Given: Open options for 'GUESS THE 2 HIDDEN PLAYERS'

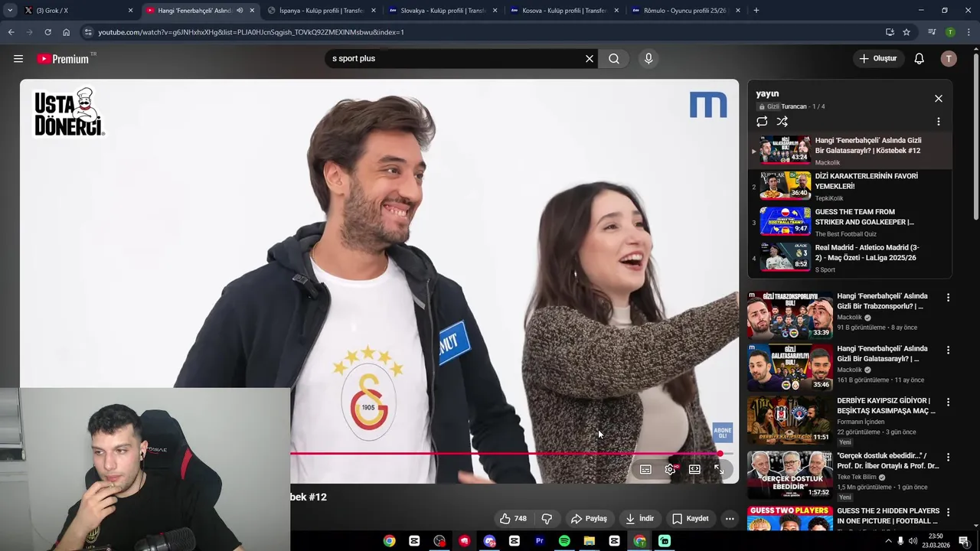Looking at the screenshot, I should click(x=948, y=512).
